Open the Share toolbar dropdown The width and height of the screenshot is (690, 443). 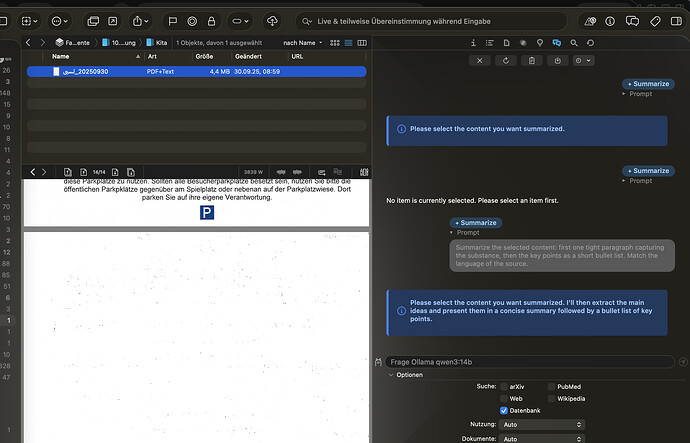(141, 21)
